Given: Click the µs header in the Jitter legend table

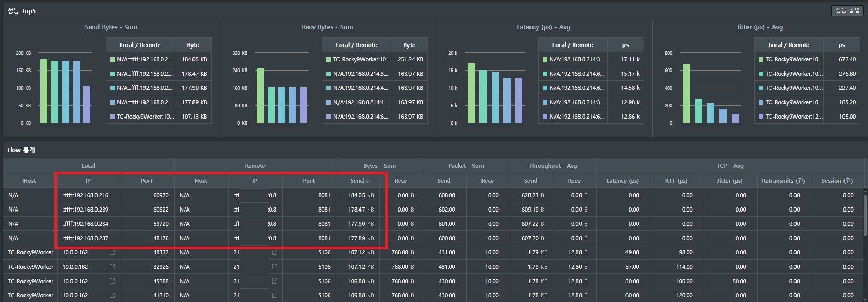Looking at the screenshot, I should point(841,45).
